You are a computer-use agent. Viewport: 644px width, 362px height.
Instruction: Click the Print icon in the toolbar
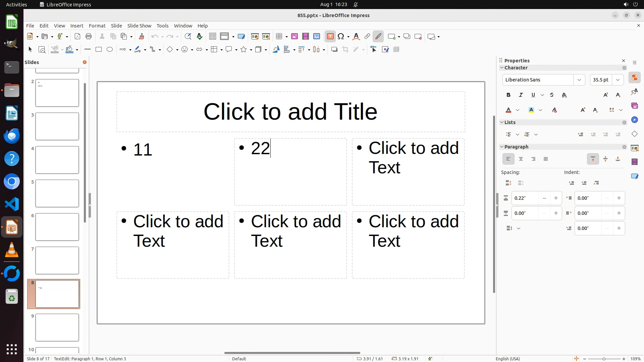89,37
